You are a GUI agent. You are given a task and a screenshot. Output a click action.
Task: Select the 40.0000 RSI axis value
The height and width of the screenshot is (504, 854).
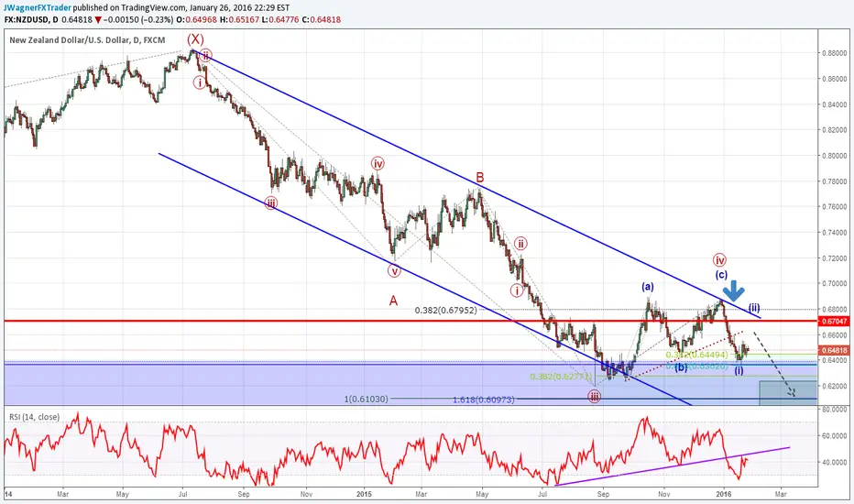pos(834,463)
